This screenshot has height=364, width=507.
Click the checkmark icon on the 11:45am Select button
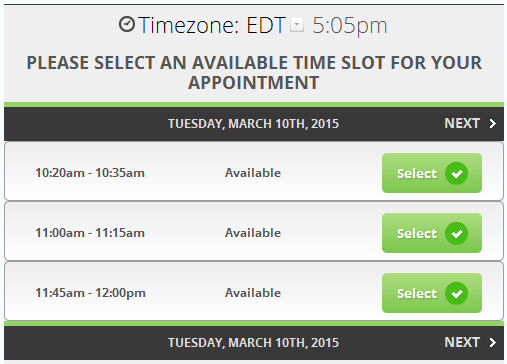(457, 293)
